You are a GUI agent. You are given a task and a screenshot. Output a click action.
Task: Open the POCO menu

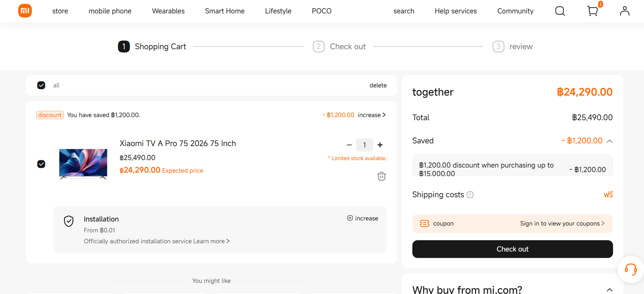pos(321,11)
